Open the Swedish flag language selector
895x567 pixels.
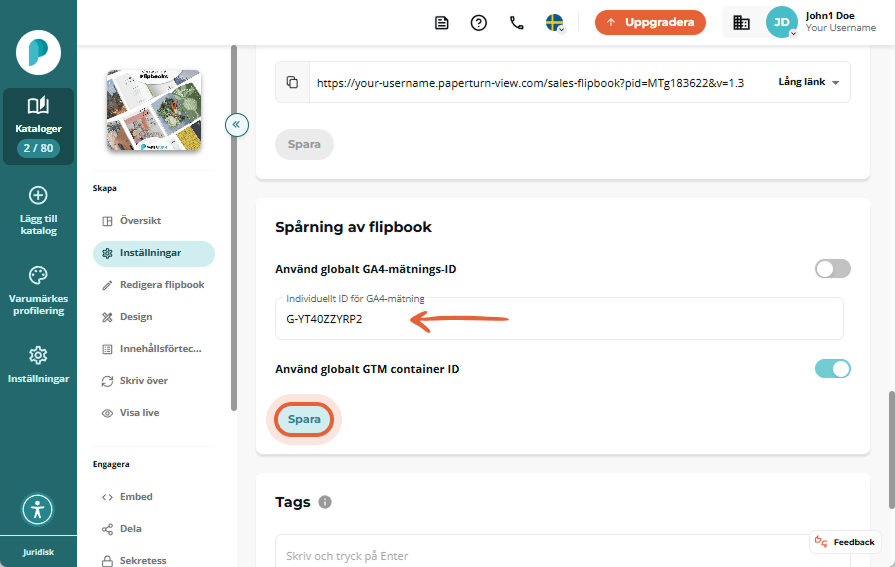(555, 23)
